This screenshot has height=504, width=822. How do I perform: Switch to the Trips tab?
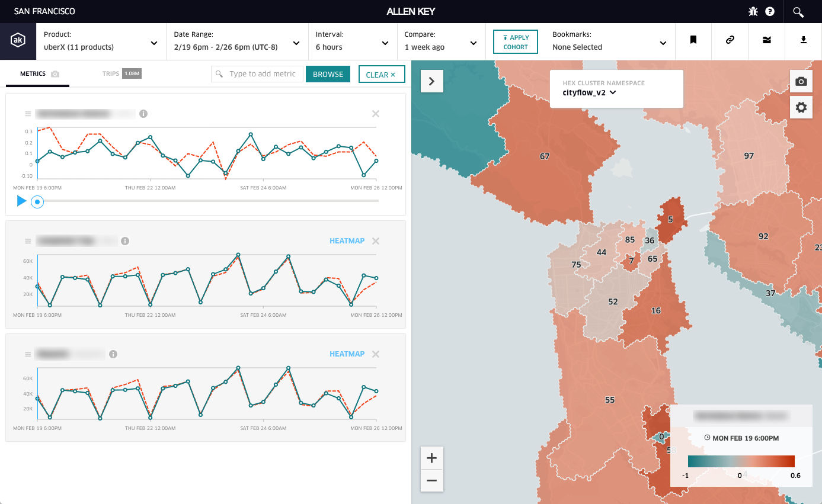pyautogui.click(x=121, y=74)
